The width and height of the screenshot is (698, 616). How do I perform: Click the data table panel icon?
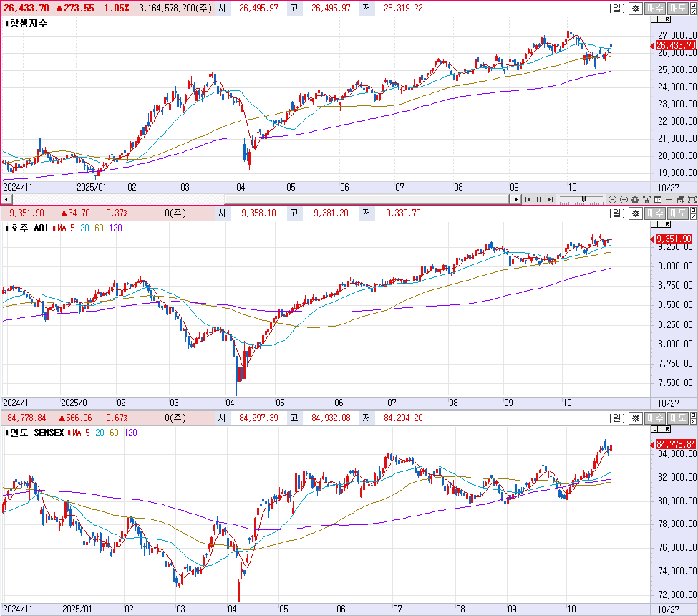pyautogui.click(x=658, y=200)
